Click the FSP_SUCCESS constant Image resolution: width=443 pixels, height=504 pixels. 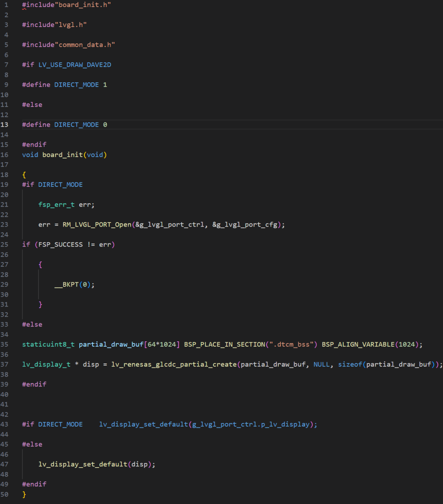(60, 245)
